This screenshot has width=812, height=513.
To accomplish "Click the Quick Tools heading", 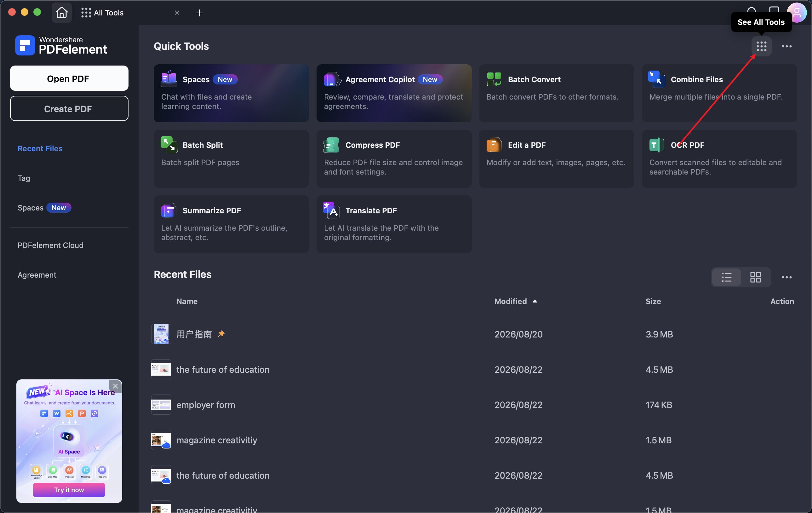I will (x=181, y=46).
